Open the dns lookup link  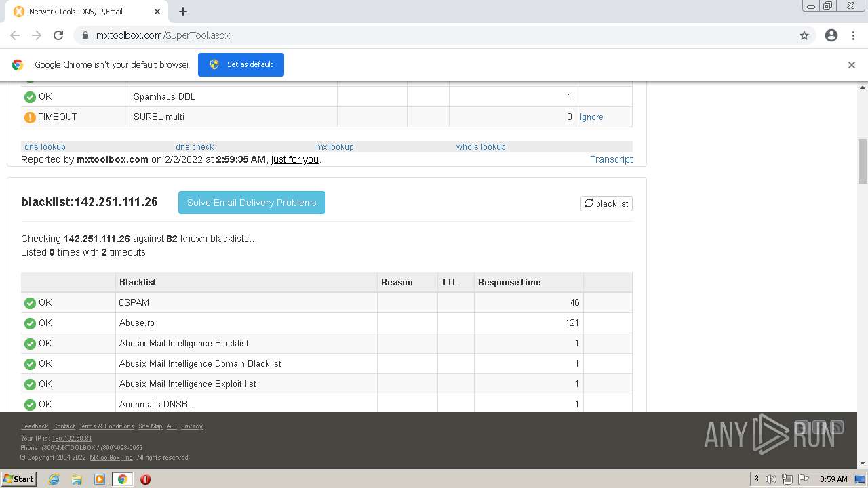coord(45,146)
